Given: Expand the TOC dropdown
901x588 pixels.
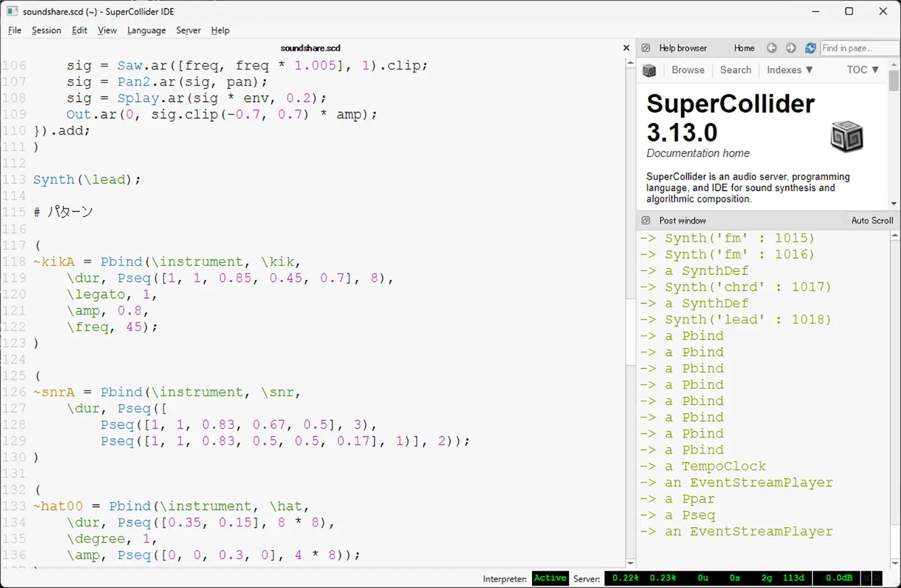Looking at the screenshot, I should (x=863, y=70).
